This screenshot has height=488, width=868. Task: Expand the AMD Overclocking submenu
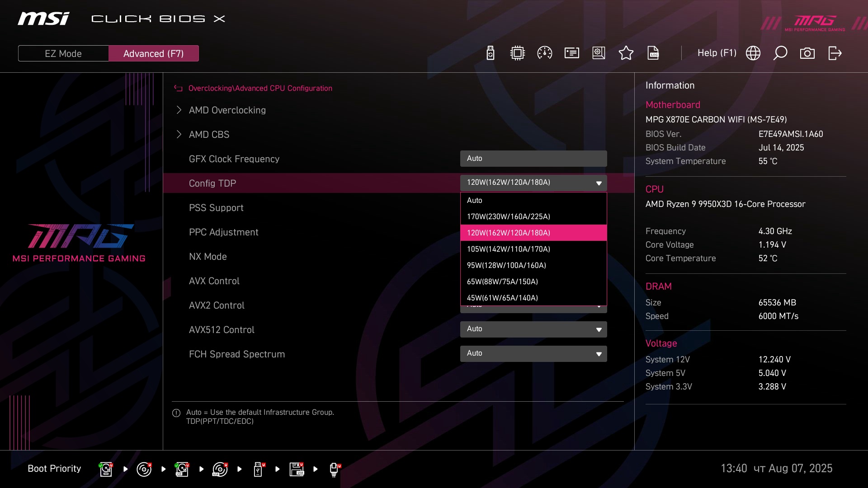pyautogui.click(x=227, y=110)
